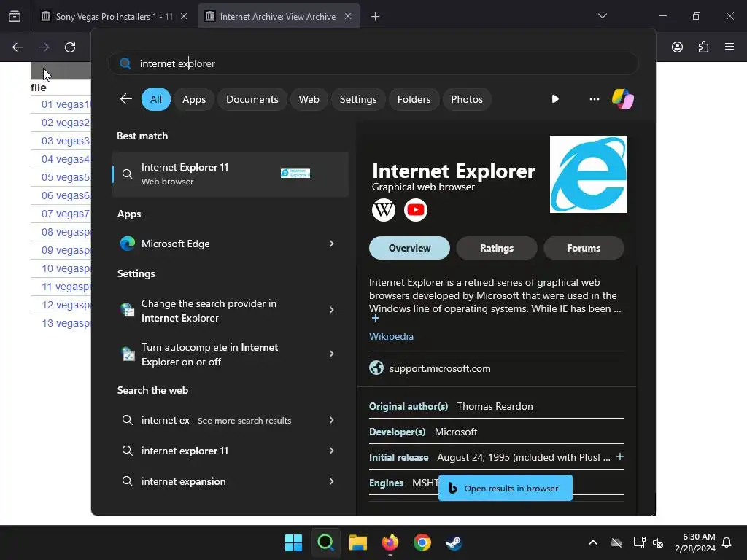747x560 pixels.
Task: Open Wikipedia icon for Internet Explorer
Action: click(384, 210)
